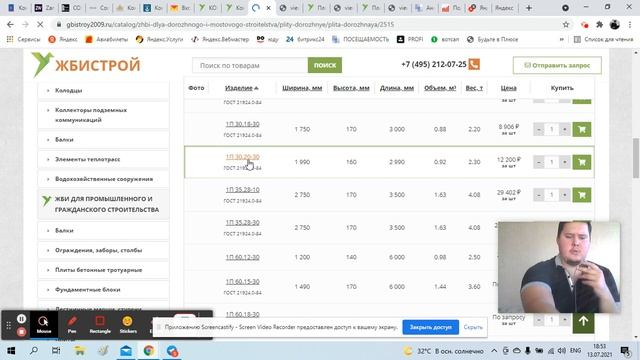The height and width of the screenshot is (360, 640).
Task: Sort the table by Изделие column
Action: [242, 88]
